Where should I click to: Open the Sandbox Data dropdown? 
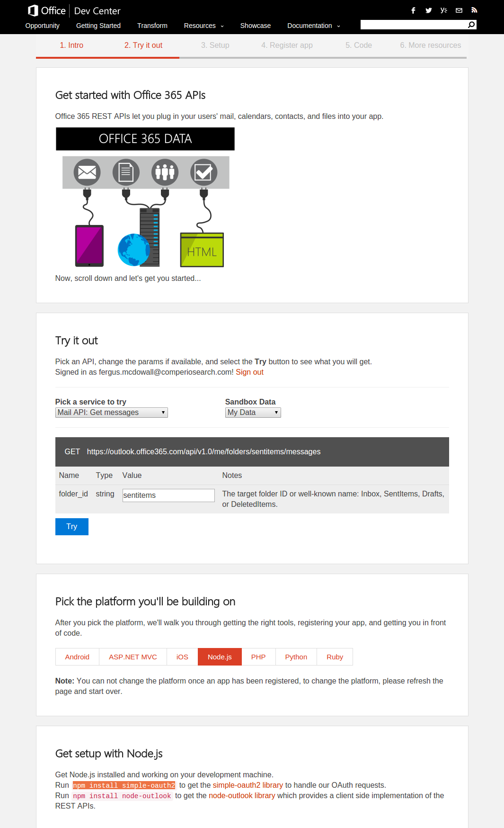tap(252, 412)
